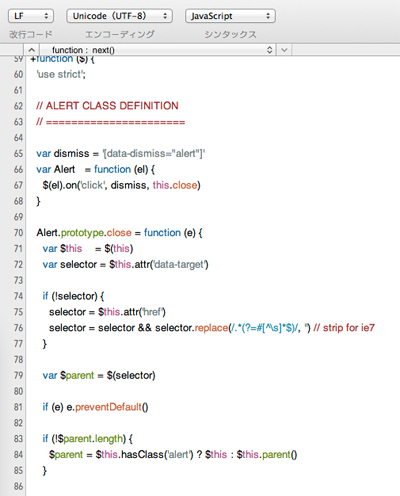Click the attr('href') line
This screenshot has height=496, width=400.
point(107,312)
